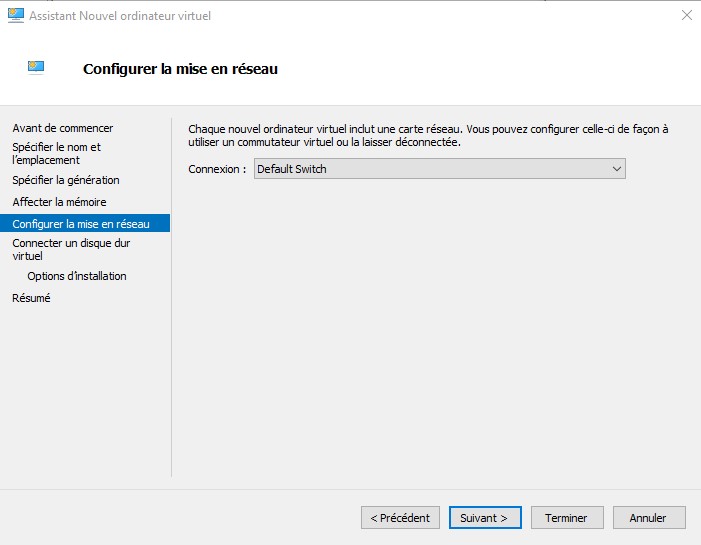Open the Résumé step

coord(31,298)
